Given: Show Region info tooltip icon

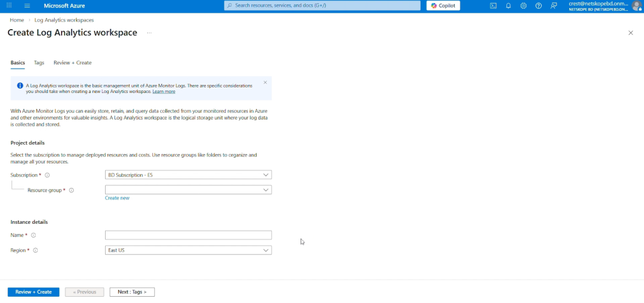Looking at the screenshot, I should click(35, 250).
